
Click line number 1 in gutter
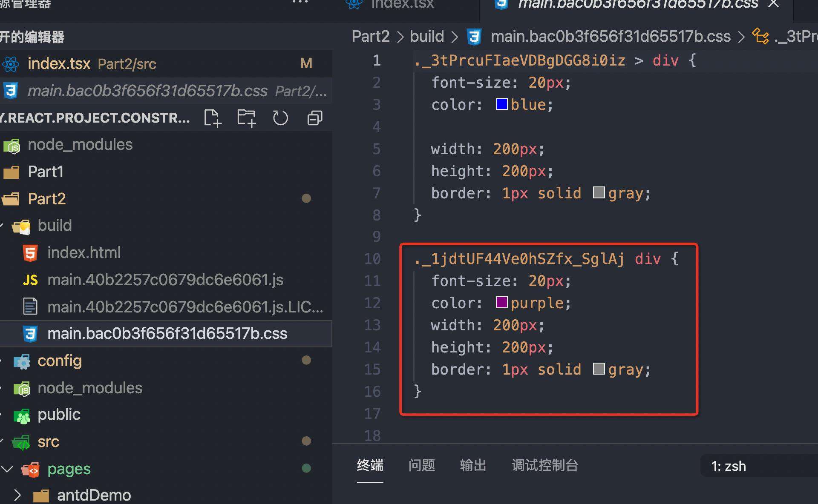377,60
